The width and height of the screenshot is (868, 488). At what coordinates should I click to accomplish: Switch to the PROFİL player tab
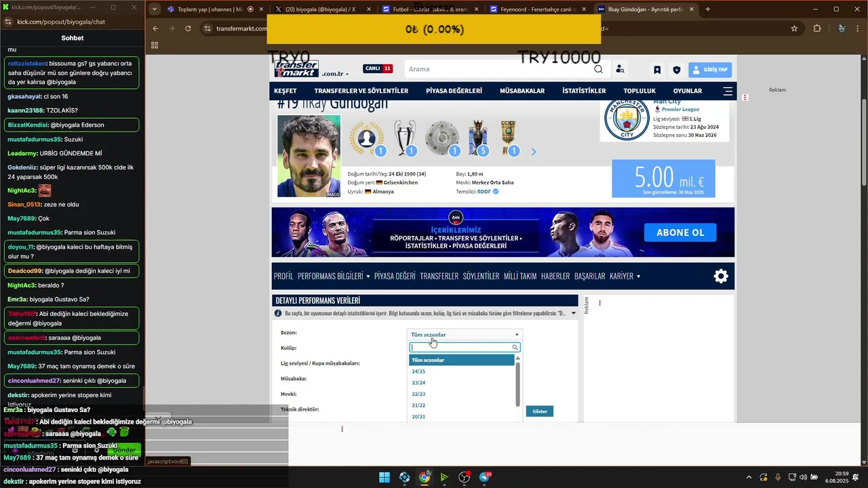pyautogui.click(x=283, y=276)
